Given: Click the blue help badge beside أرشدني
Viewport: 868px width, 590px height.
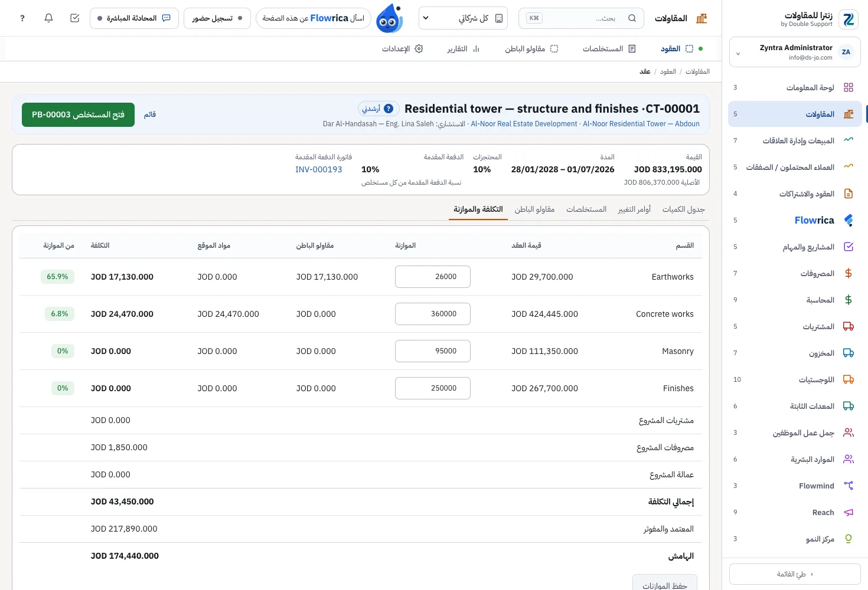Looking at the screenshot, I should (389, 109).
